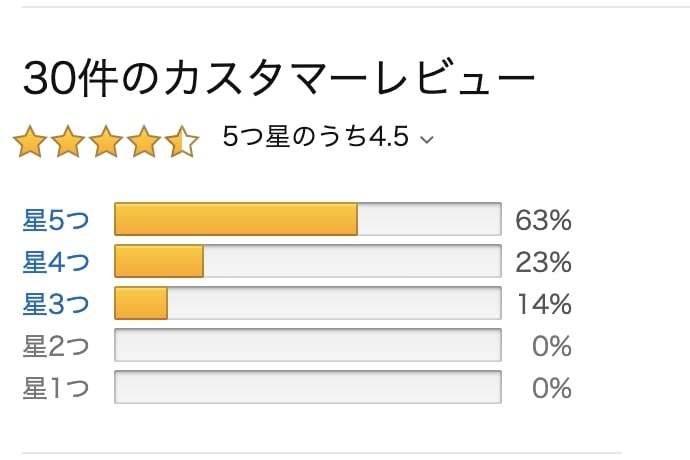
Task: Click the 63% percentage link
Action: coord(543,220)
